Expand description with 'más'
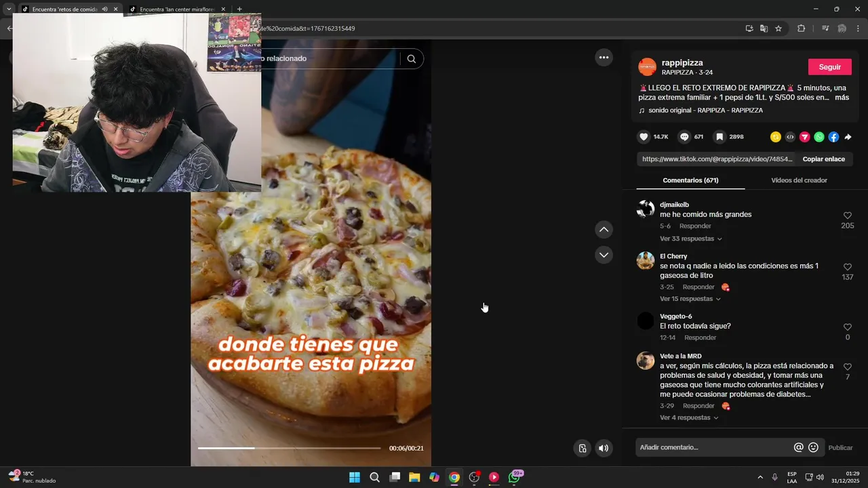 (842, 98)
